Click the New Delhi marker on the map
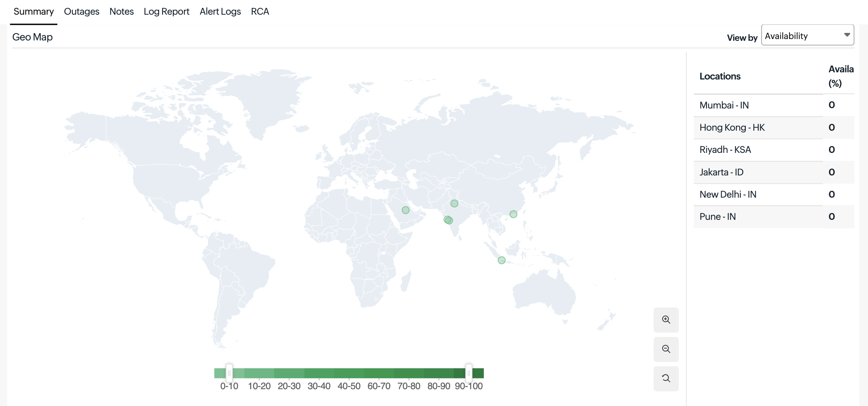This screenshot has height=406, width=868. coord(454,203)
